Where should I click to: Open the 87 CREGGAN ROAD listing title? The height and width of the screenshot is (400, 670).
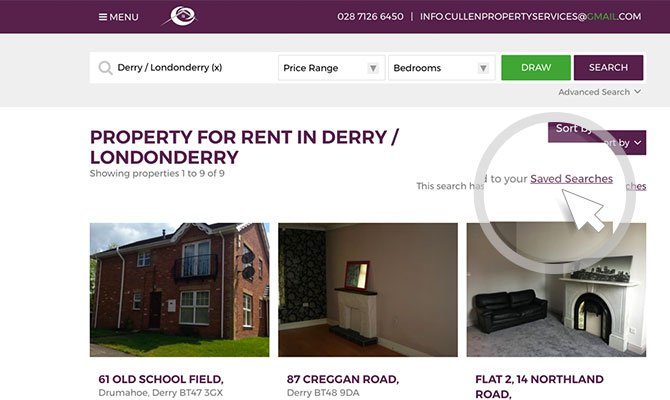343,379
